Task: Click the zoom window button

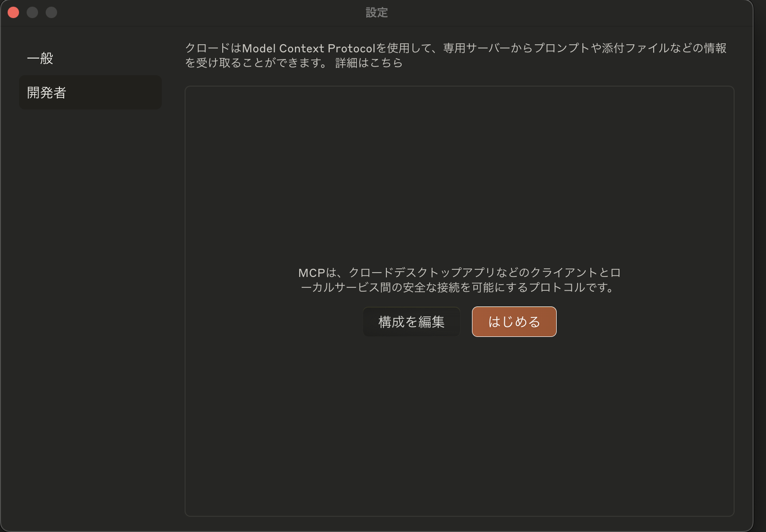Action: pos(51,12)
